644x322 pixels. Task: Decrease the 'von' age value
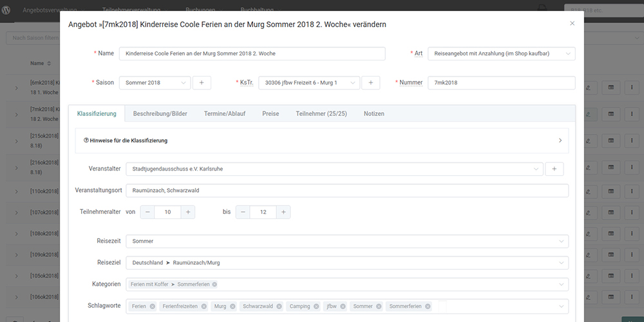[147, 212]
